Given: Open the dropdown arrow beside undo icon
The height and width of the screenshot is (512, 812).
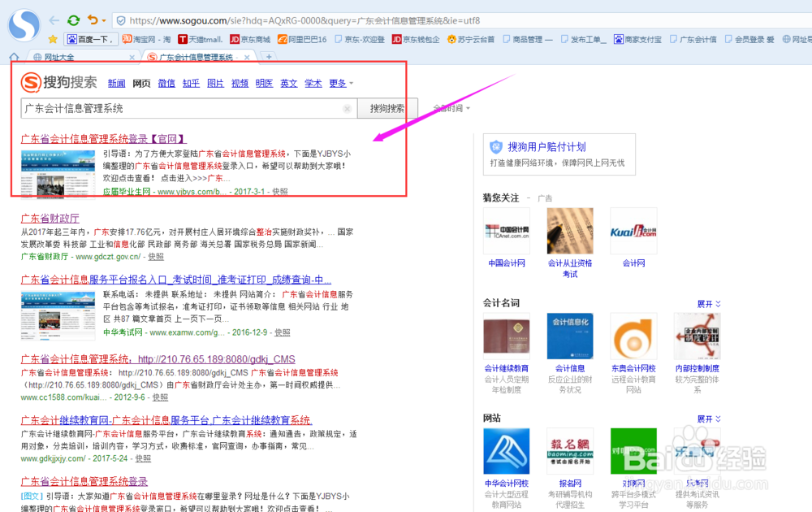Looking at the screenshot, I should tap(104, 21).
